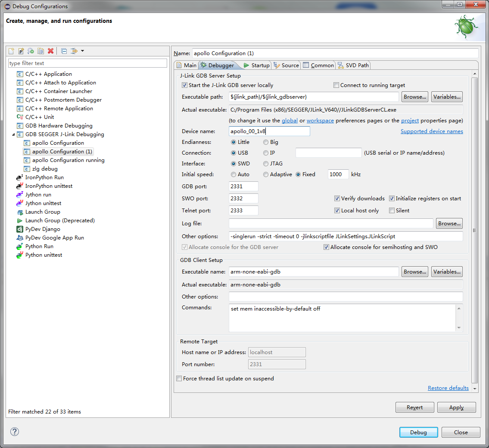The height and width of the screenshot is (448, 489).
Task: Click the Duplicate launch configuration icon
Action: [x=41, y=51]
